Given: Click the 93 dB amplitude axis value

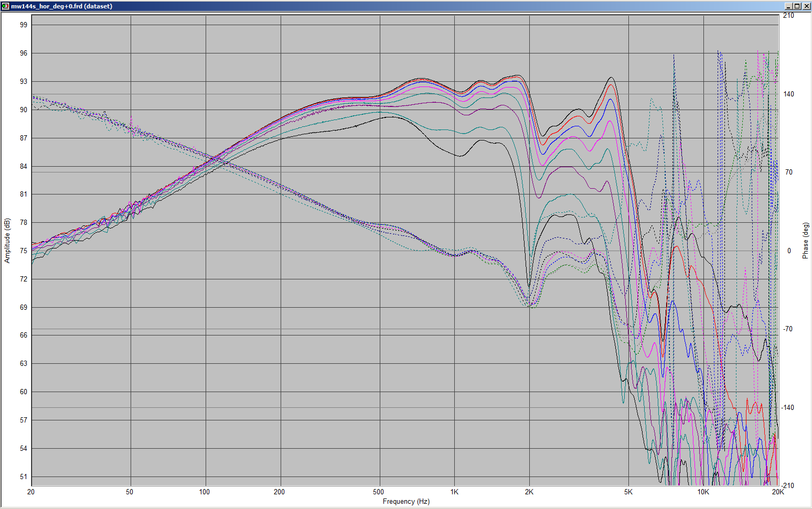Looking at the screenshot, I should tap(24, 82).
